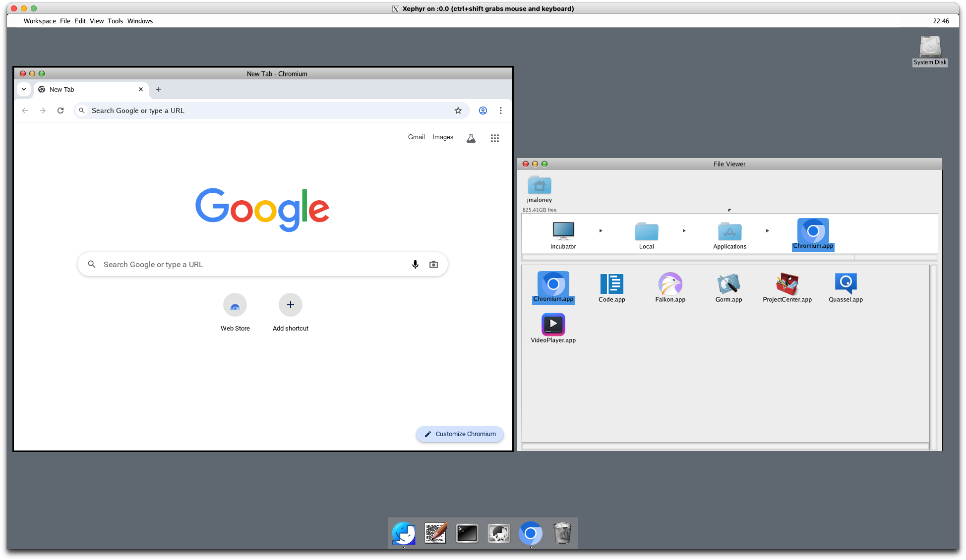Select the Falkon.app browser icon
This screenshot has height=560, width=966.
click(670, 284)
